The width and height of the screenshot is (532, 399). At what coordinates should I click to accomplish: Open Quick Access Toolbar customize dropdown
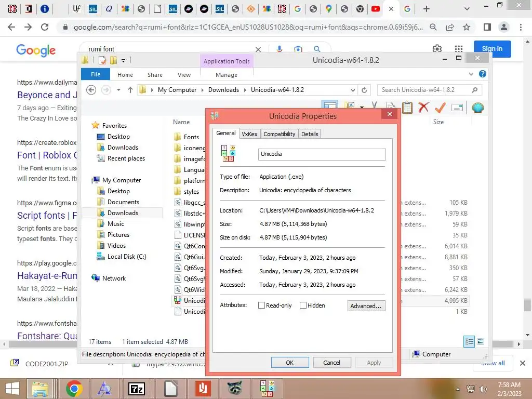pyautogui.click(x=124, y=61)
